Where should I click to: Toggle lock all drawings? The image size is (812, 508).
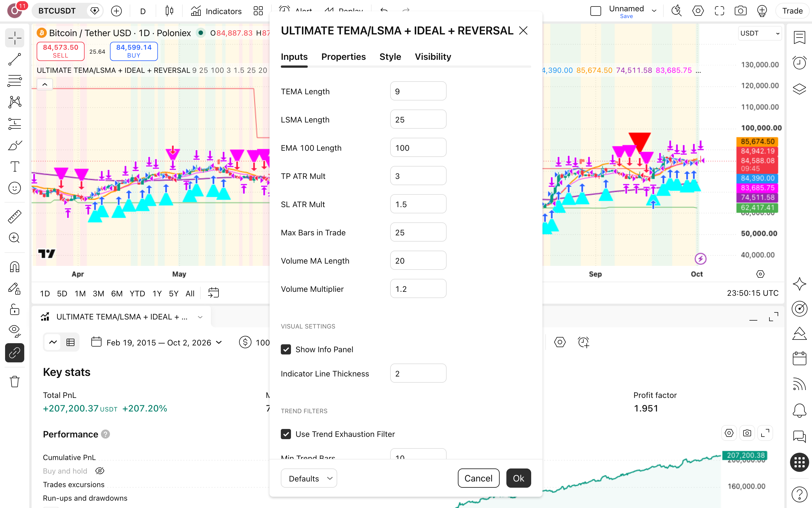pyautogui.click(x=14, y=310)
